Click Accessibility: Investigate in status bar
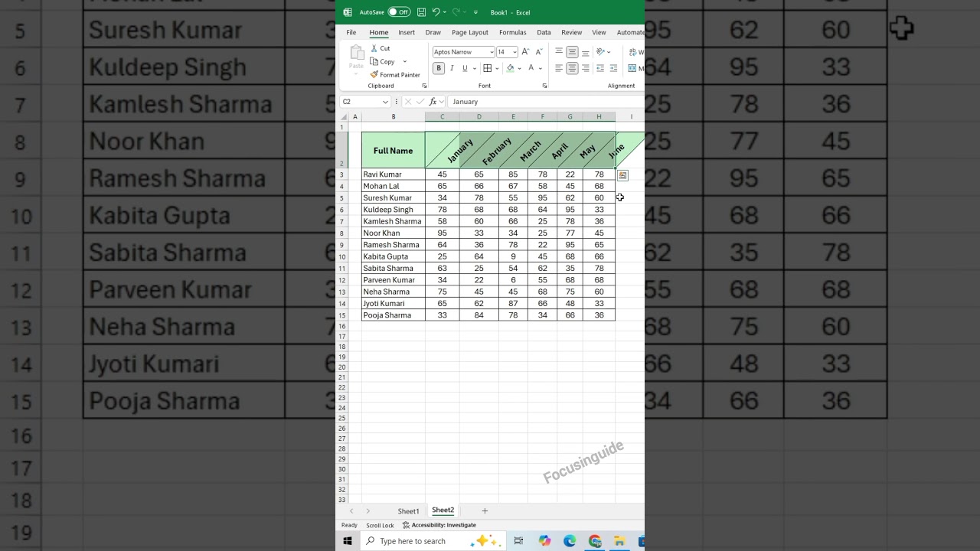The image size is (980, 551). pyautogui.click(x=439, y=525)
